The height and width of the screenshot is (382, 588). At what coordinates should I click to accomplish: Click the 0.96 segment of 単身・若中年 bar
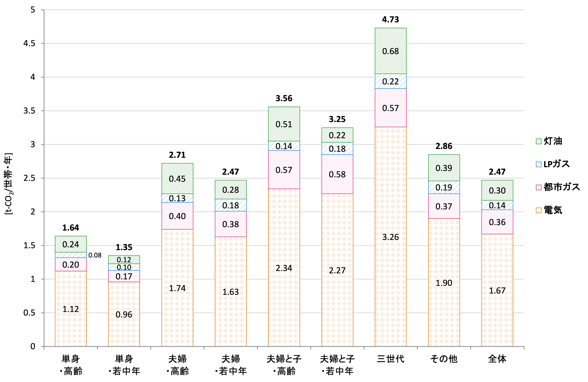tap(124, 314)
